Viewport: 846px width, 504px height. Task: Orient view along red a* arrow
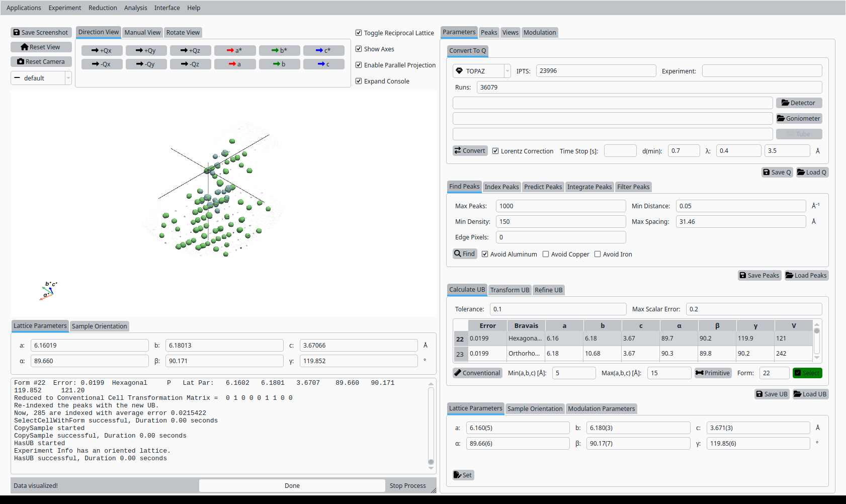[x=234, y=51]
